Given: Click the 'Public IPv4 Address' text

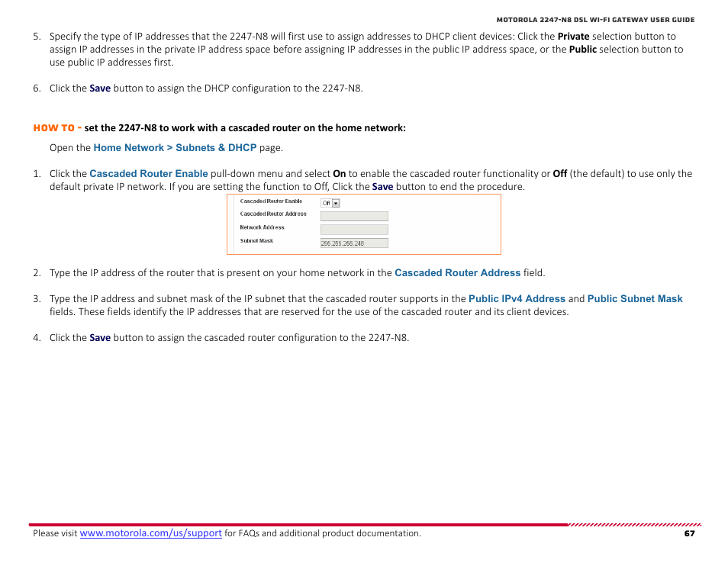Looking at the screenshot, I should click(x=517, y=299).
